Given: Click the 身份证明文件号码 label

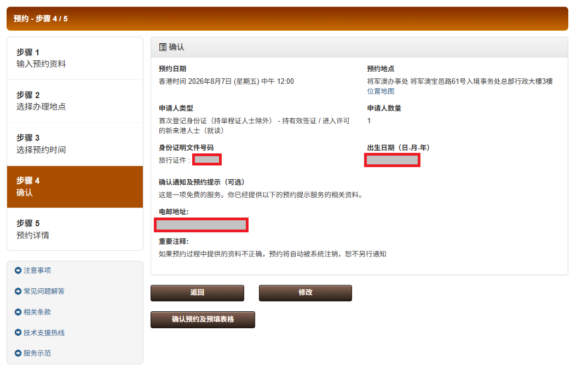Looking at the screenshot, I should pos(186,148).
